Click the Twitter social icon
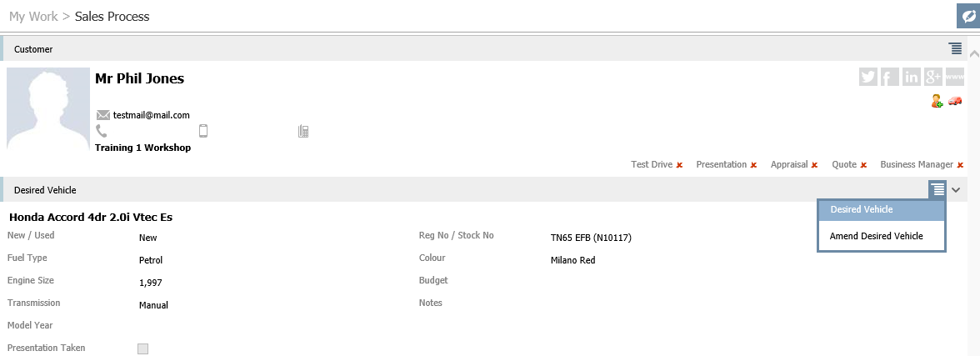Screen dimensions: 980x356 coord(868,77)
